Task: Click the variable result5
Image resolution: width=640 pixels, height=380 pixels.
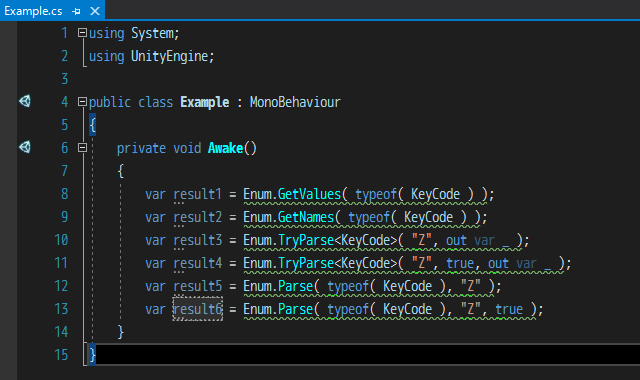Action: pyautogui.click(x=198, y=286)
